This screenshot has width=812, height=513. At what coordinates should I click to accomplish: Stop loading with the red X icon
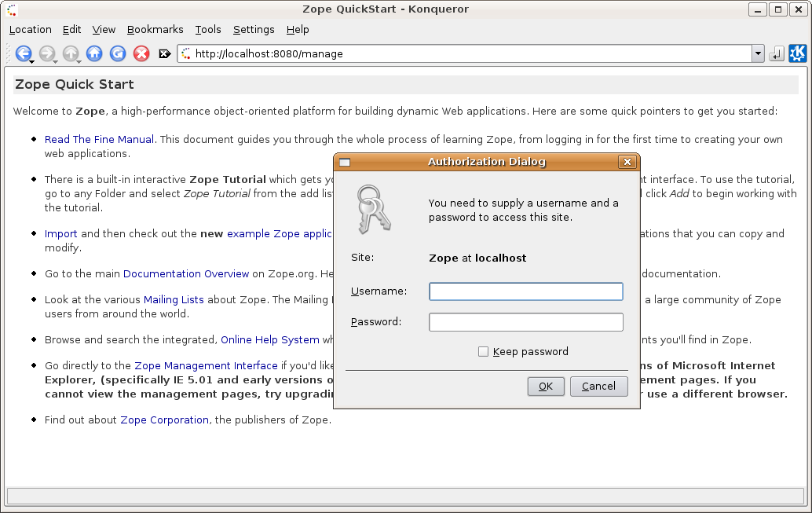(x=141, y=53)
